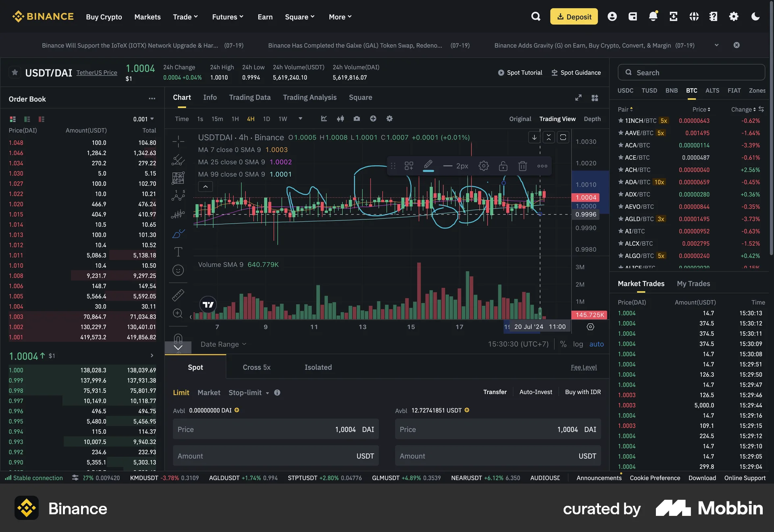Select the Emoji drawing tool
This screenshot has height=532, width=774.
[178, 270]
